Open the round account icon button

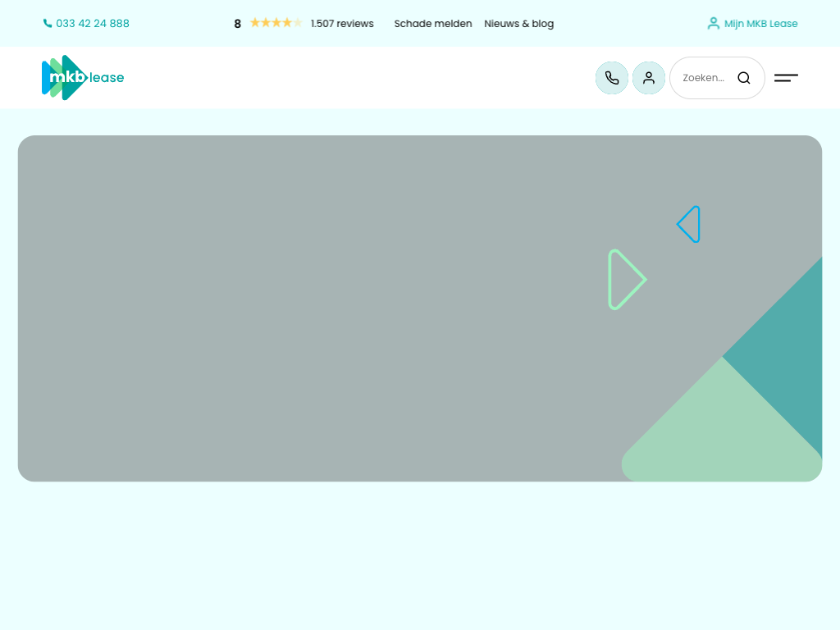point(649,78)
